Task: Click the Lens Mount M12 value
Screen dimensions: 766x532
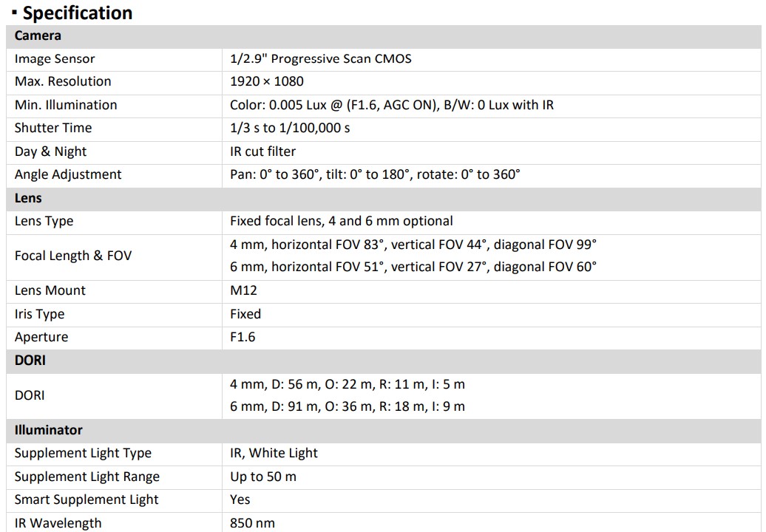Action: pos(243,290)
